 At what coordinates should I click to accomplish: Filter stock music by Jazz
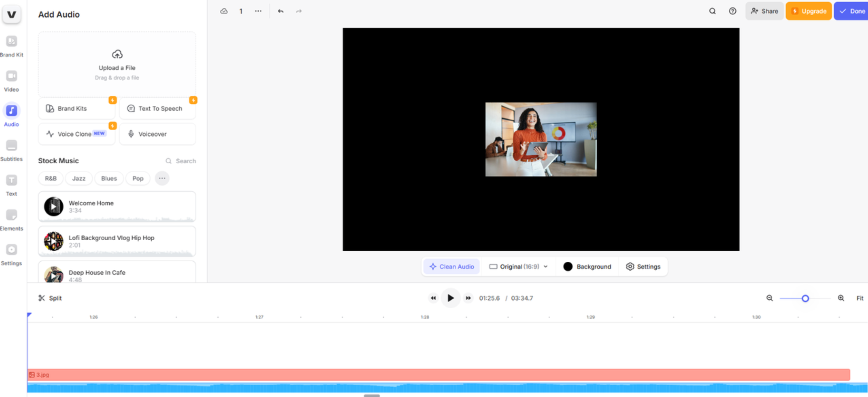(79, 178)
